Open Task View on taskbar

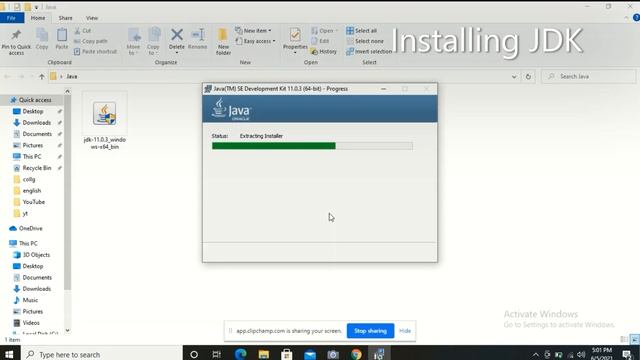click(217, 354)
